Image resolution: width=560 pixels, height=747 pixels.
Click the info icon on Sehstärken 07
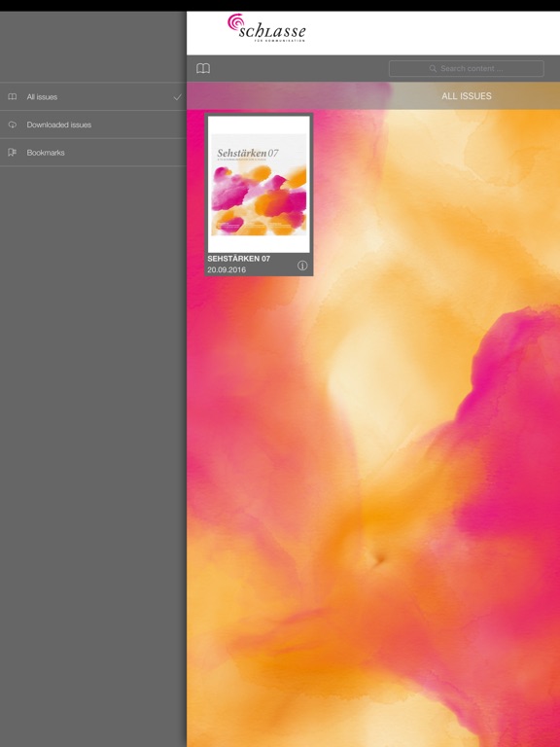tap(302, 266)
